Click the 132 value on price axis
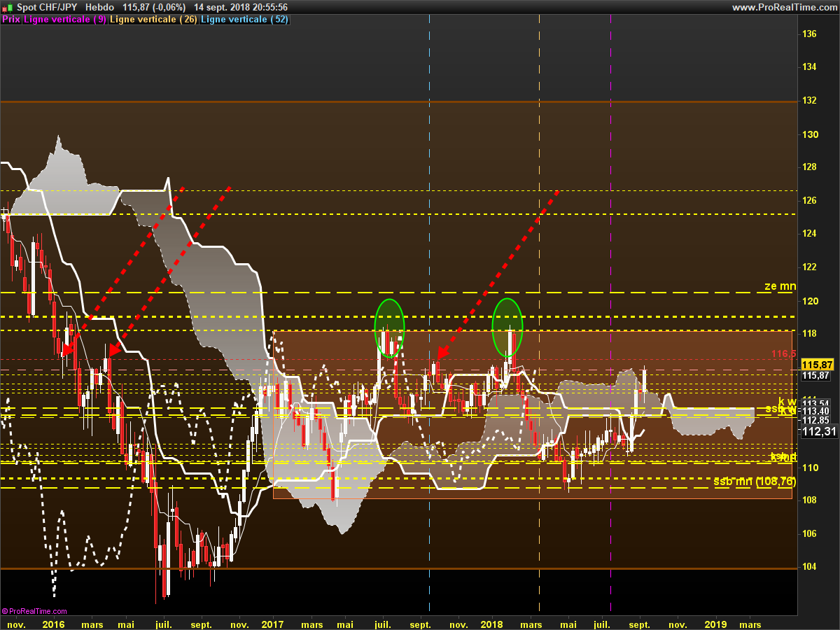This screenshot has width=840, height=630. (809, 100)
